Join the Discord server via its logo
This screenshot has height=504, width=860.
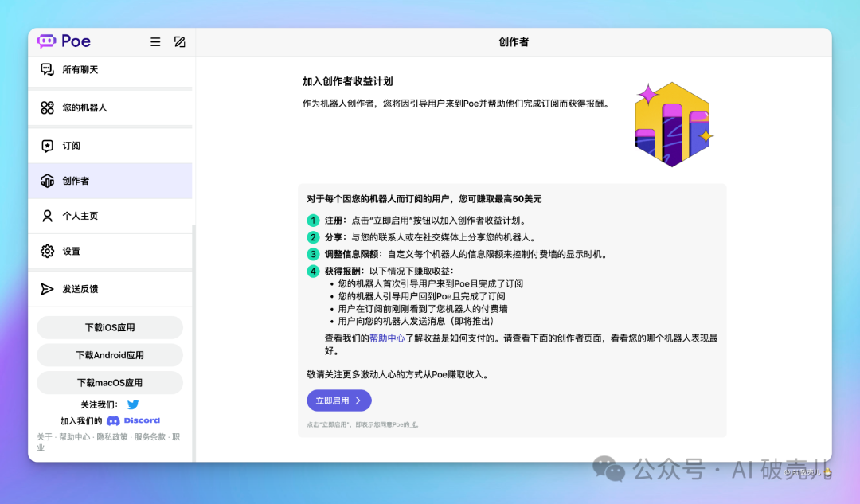point(133,420)
